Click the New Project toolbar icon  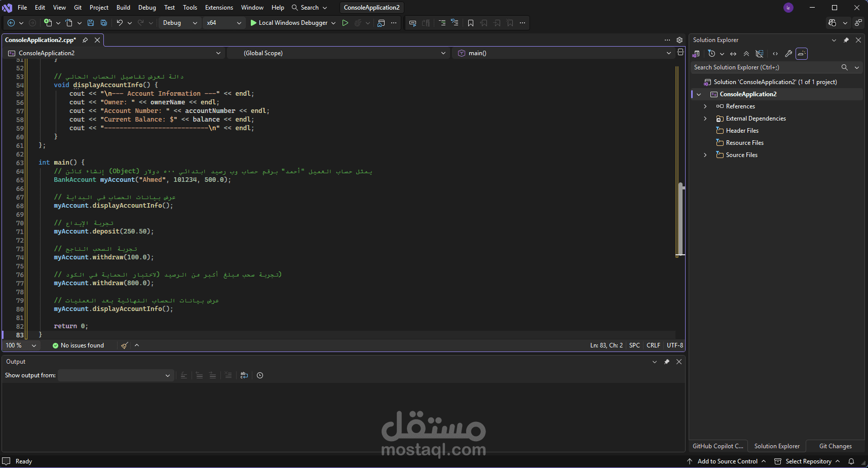(x=48, y=23)
